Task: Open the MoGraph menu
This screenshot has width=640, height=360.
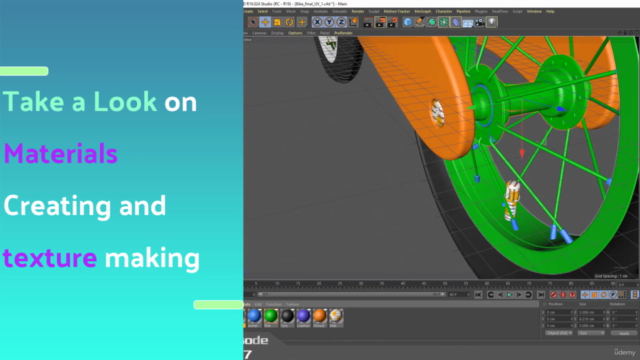Action: [422, 11]
